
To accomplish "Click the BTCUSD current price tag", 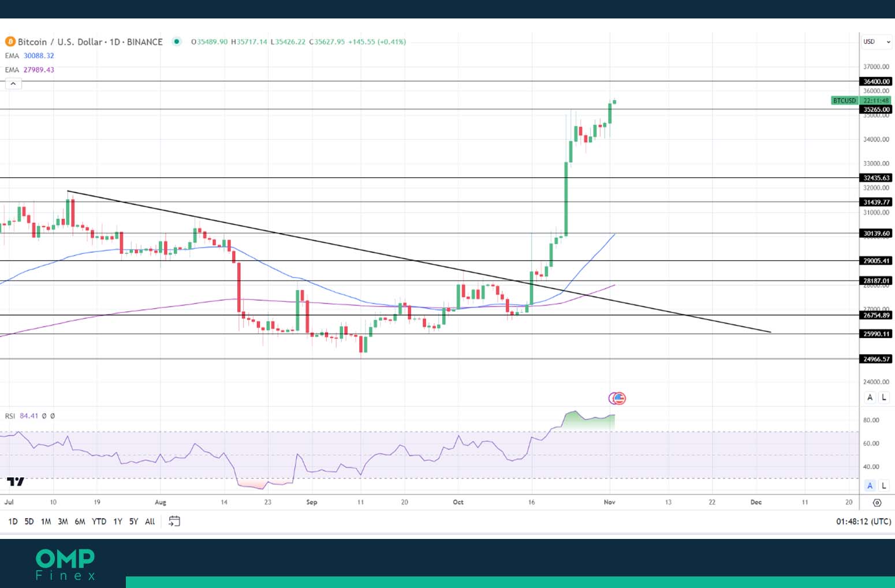I will click(844, 100).
